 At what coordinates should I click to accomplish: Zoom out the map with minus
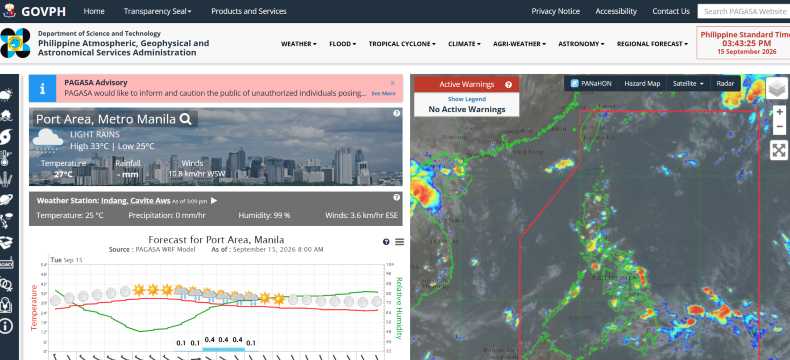(779, 126)
